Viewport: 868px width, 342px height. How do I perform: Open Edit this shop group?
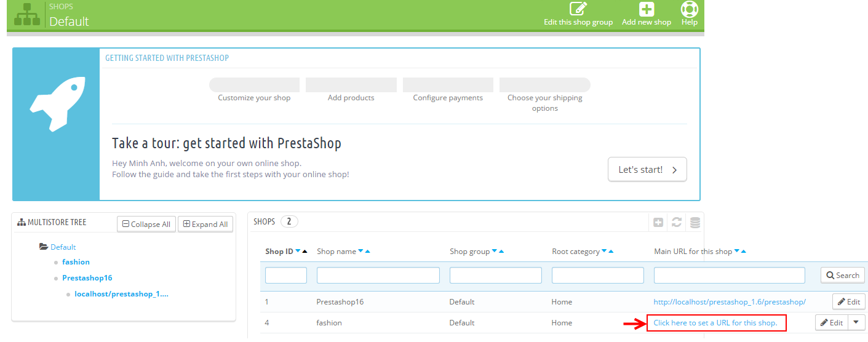(578, 14)
